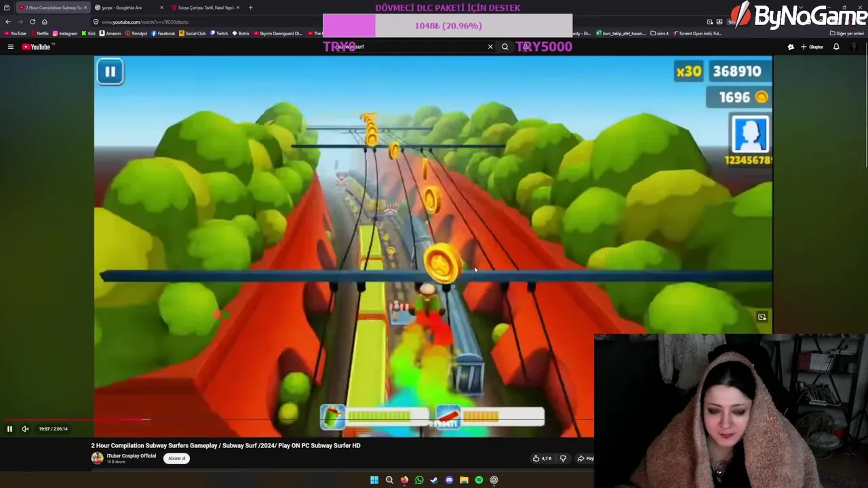This screenshot has width=868, height=488.
Task: Click the Oluştur create button
Action: coord(812,47)
